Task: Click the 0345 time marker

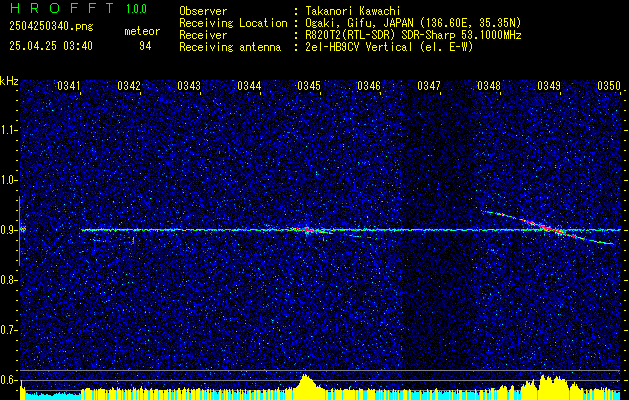Action: [309, 86]
